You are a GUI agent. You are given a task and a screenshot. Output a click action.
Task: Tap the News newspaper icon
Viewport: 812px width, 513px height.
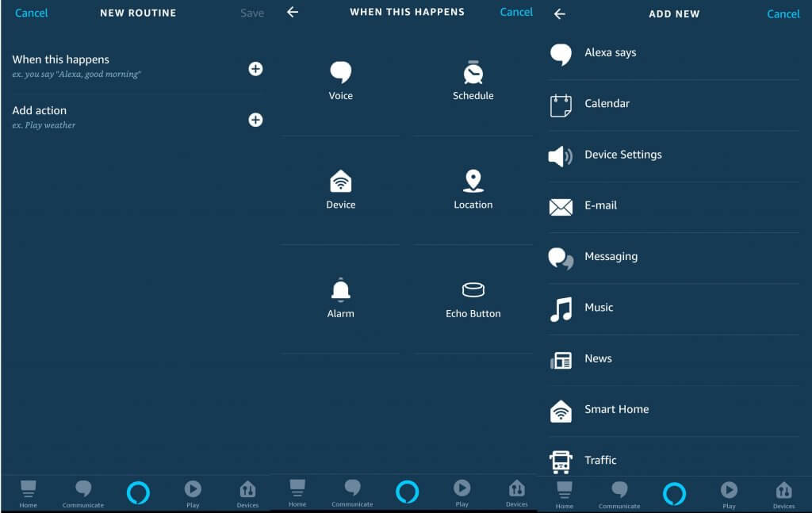(561, 360)
